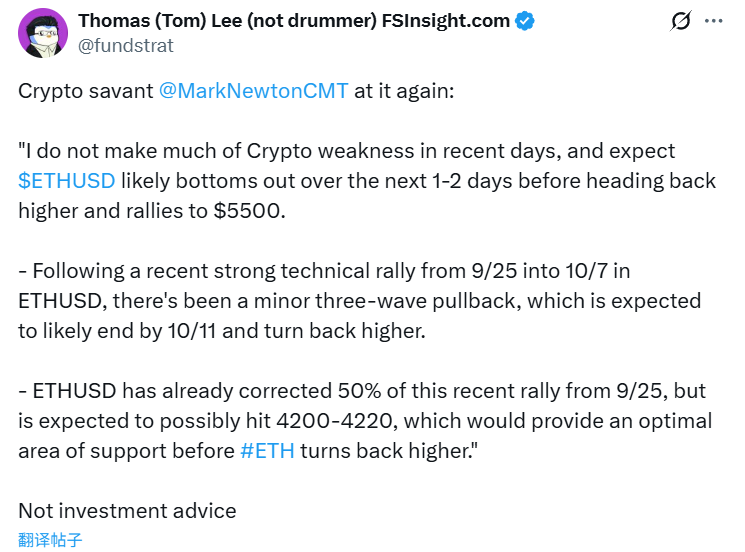
Task: Click the paragraph starting "- ETHUSD has already corrected 50%"
Action: [360, 391]
